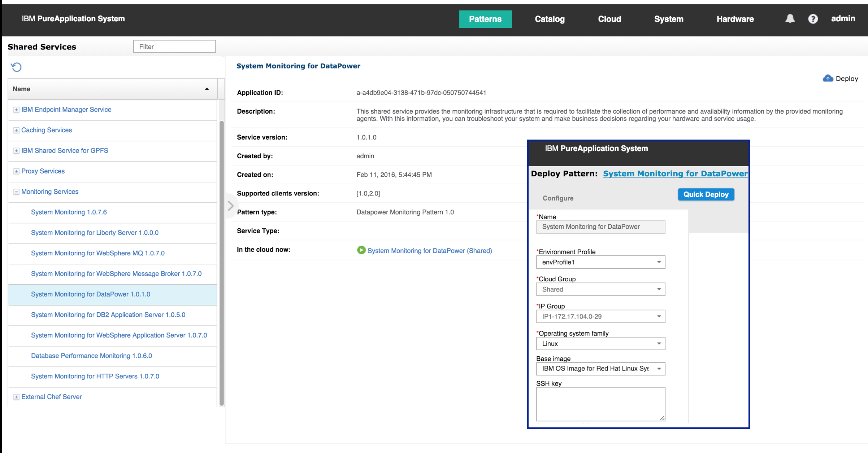The height and width of the screenshot is (453, 868).
Task: Select System Monitoring for WebSphere Message Broker
Action: (116, 274)
